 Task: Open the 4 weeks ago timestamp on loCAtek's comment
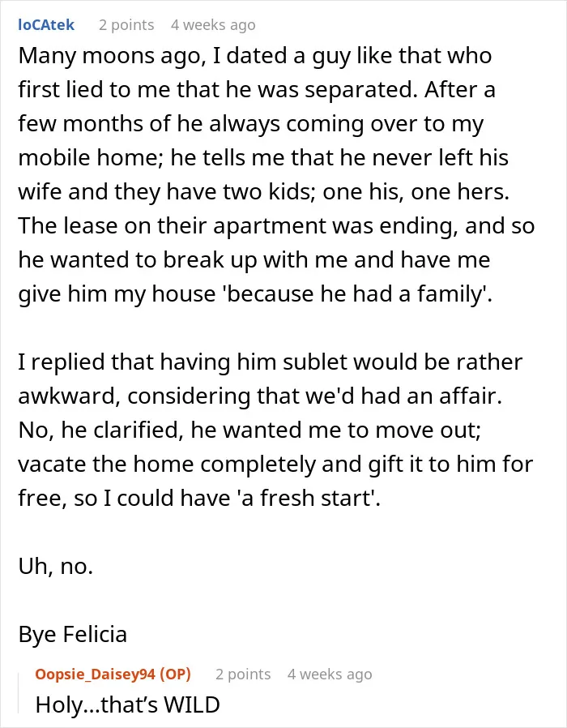pyautogui.click(x=213, y=24)
